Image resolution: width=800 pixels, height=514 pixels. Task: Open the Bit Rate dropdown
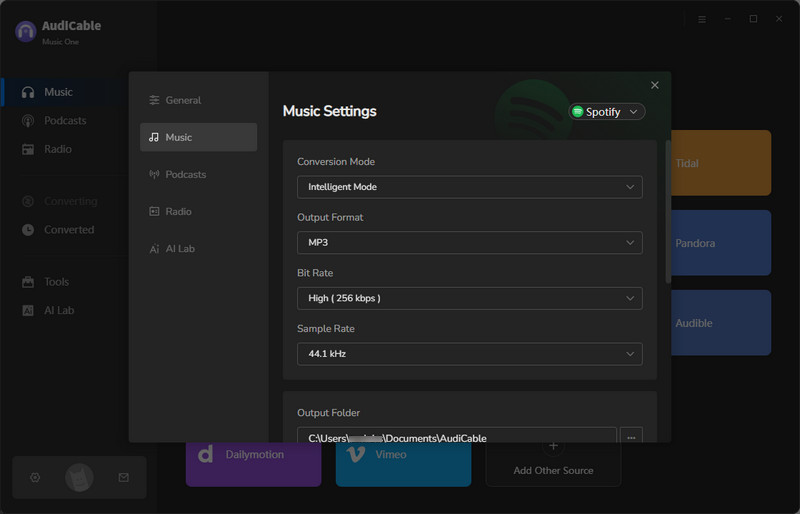469,298
